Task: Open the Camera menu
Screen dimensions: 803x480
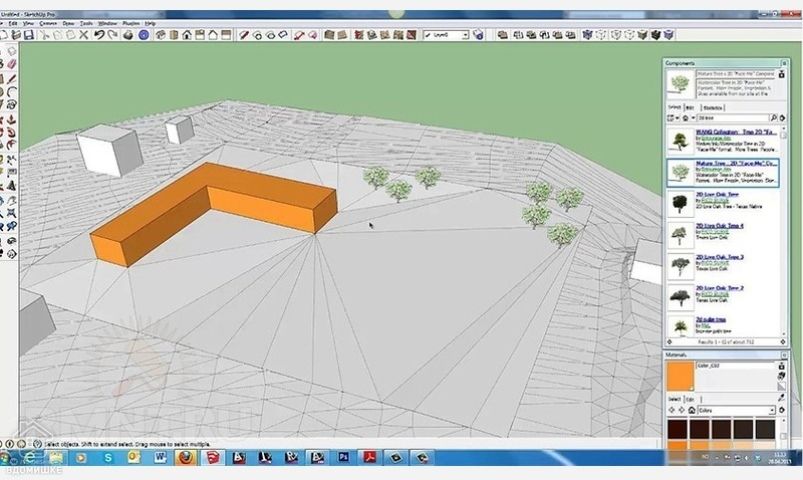Action: tap(48, 22)
